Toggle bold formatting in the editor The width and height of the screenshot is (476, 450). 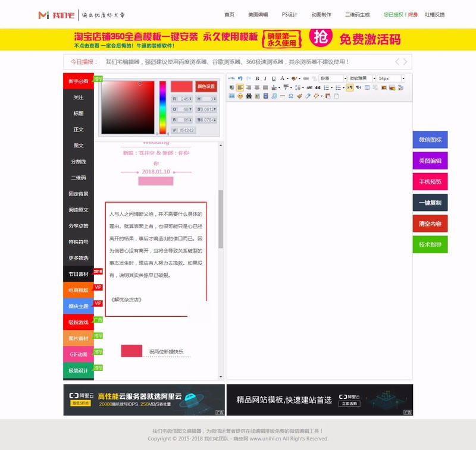[x=258, y=78]
